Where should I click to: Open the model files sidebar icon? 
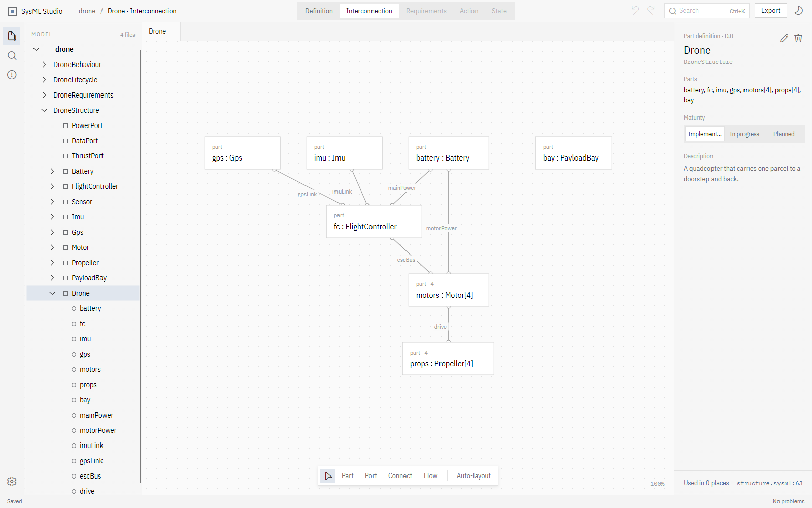point(12,36)
